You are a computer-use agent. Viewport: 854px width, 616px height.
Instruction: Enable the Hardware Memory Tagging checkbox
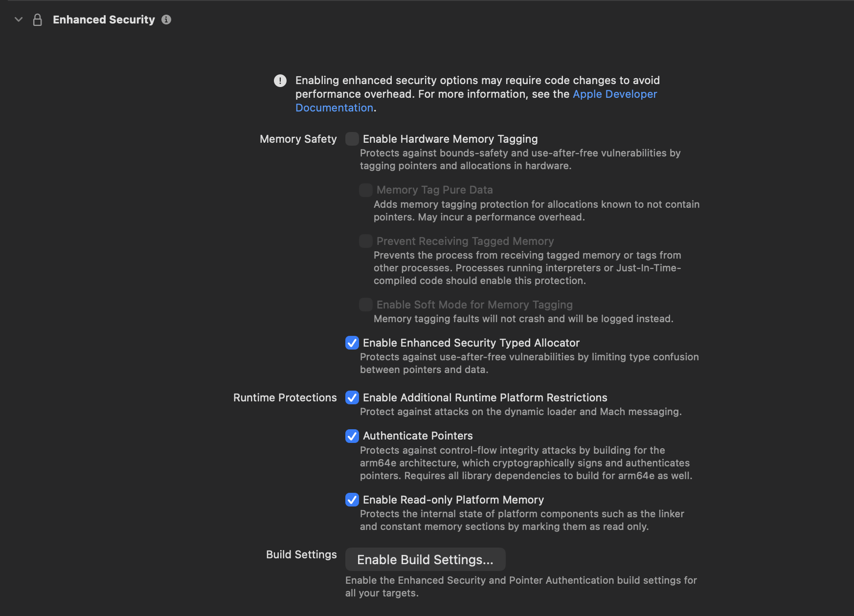(x=352, y=139)
